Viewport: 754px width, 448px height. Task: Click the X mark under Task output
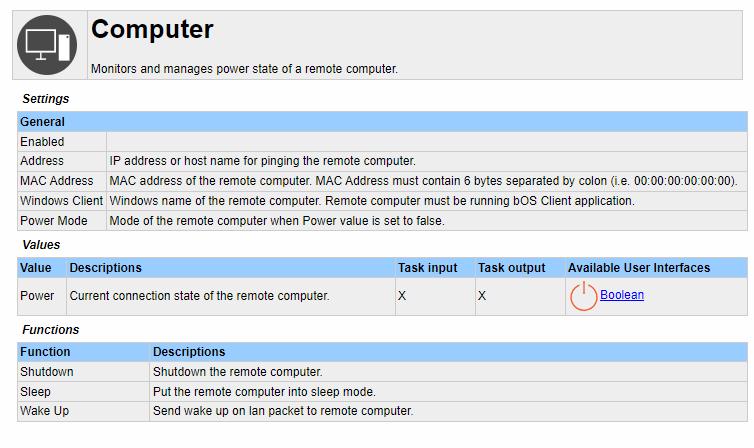(x=482, y=296)
